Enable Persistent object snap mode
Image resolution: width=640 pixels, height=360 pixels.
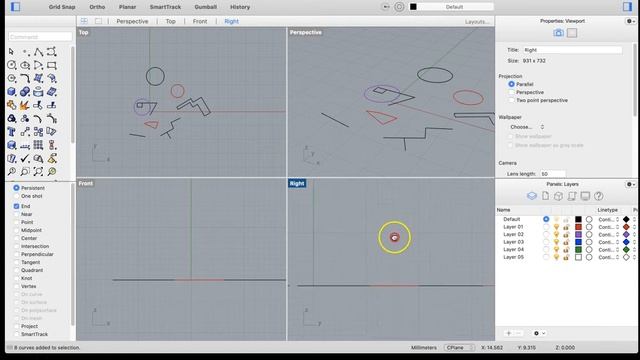coord(16,188)
